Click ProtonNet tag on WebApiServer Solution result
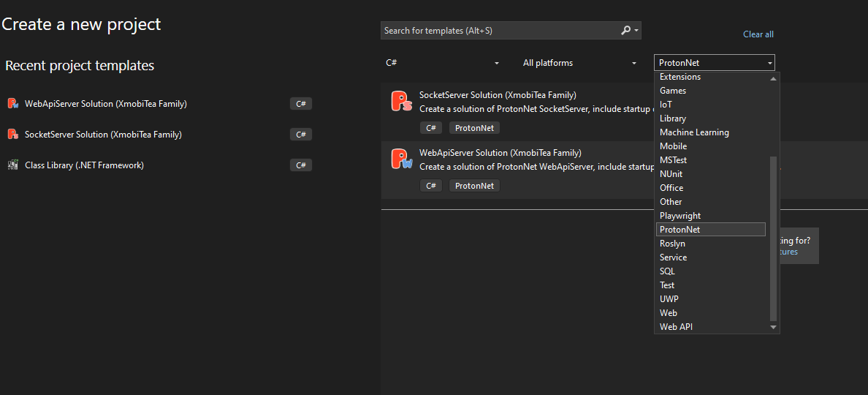Viewport: 868px width, 395px height. coord(474,186)
